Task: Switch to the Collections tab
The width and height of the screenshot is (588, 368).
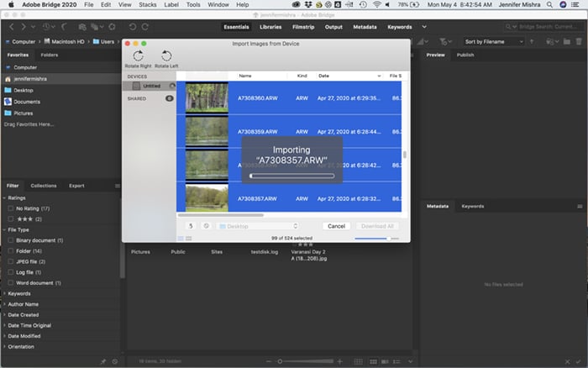Action: click(x=44, y=186)
